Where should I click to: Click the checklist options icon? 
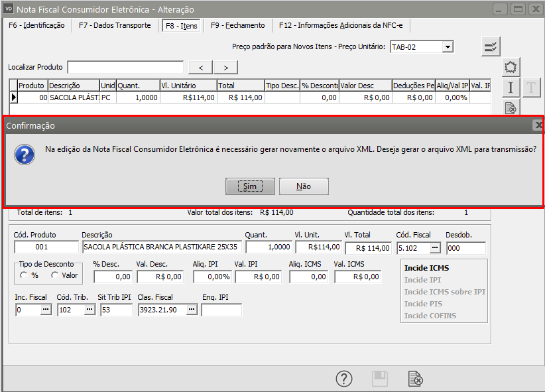tap(491, 46)
